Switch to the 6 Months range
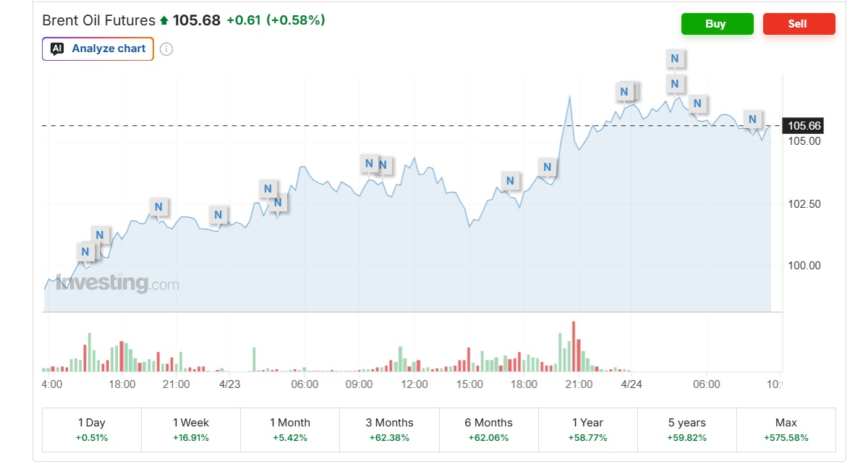Viewport: 868px width, 472px height. (x=488, y=430)
